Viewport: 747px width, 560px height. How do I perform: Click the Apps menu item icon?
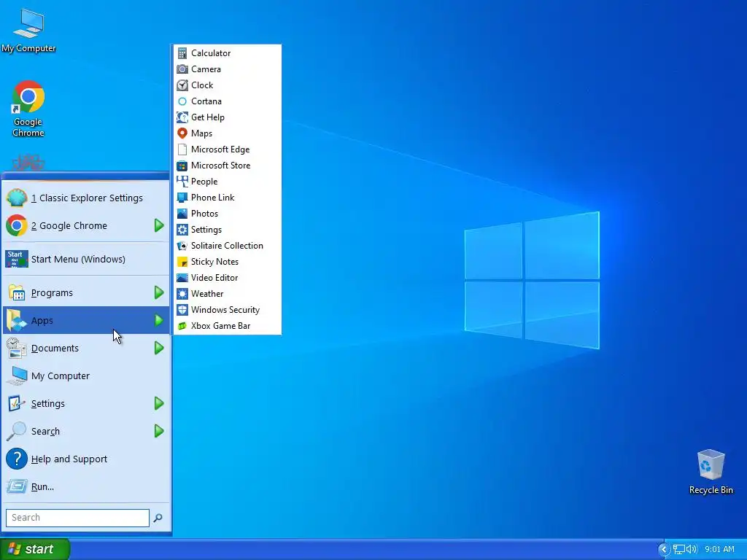[17, 320]
